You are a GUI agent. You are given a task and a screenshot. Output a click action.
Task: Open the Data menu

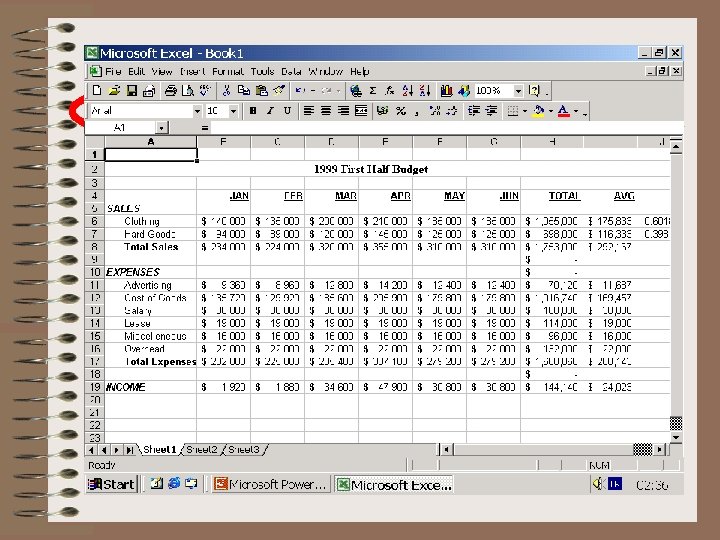(x=291, y=72)
